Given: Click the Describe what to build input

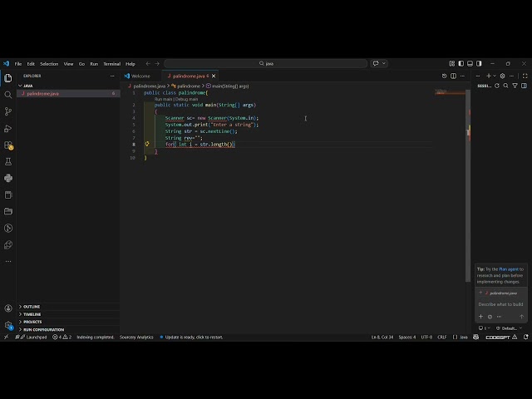Looking at the screenshot, I should coord(500,304).
